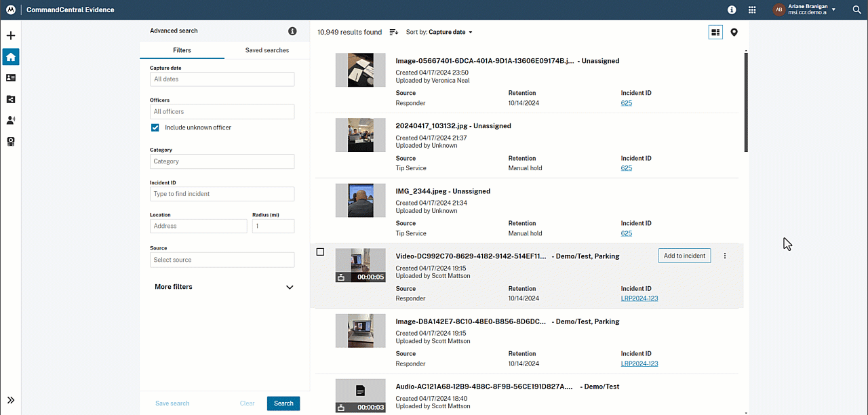Image resolution: width=868 pixels, height=415 pixels.
Task: Open incident link LRP2024-123 for the video
Action: (639, 298)
